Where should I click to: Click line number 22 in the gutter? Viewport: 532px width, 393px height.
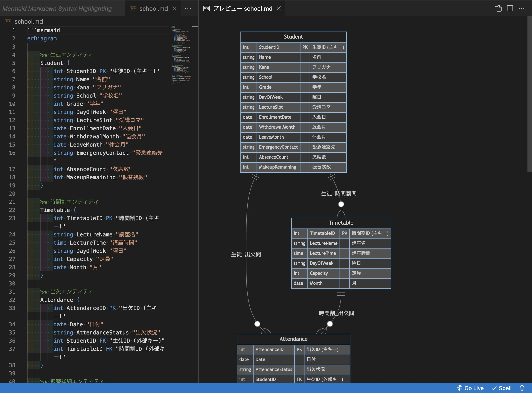point(12,210)
